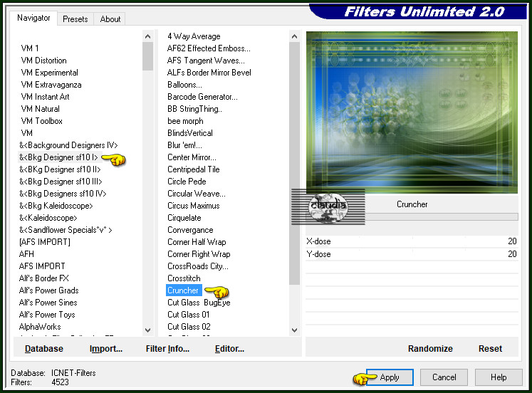Choose the Centripedal Tile filter
This screenshot has width=532, height=393.
(x=194, y=169)
